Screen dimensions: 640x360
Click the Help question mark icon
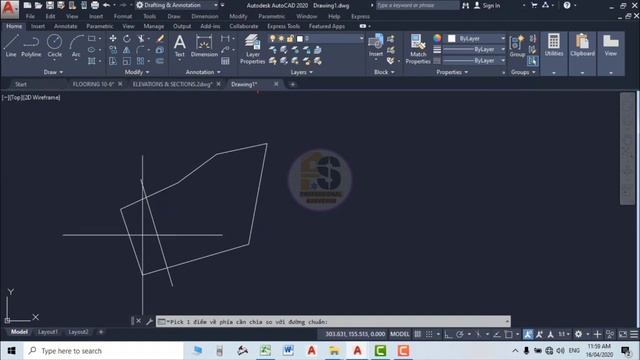(x=567, y=5)
